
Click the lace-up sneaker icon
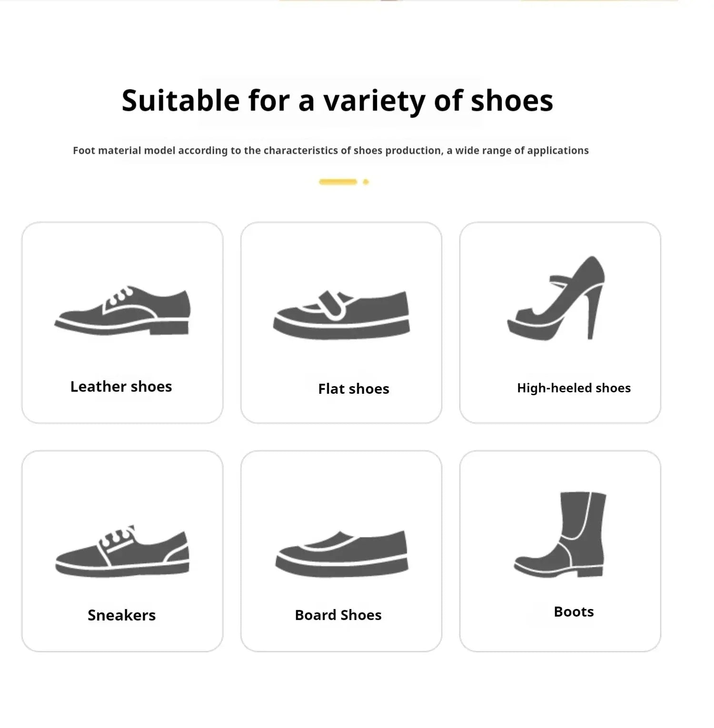pyautogui.click(x=122, y=551)
